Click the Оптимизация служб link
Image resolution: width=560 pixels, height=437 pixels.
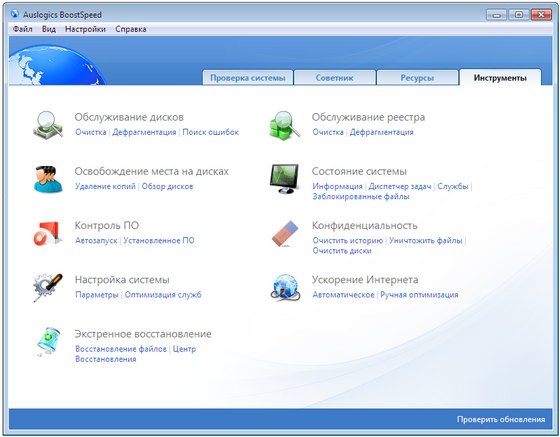(163, 295)
